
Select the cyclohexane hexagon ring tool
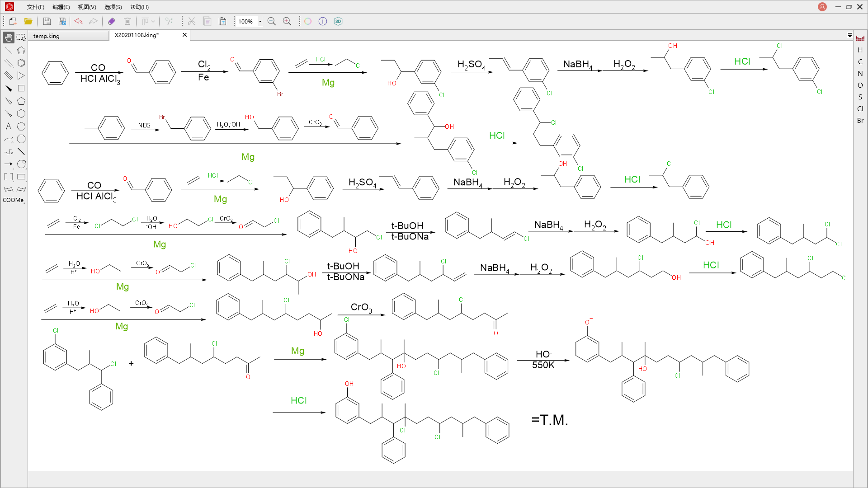tap(21, 113)
